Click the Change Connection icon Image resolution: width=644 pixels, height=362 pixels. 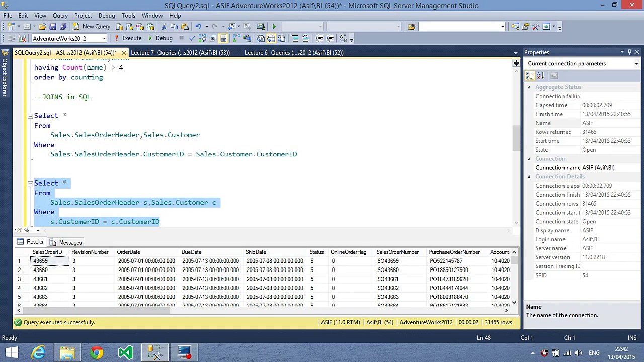tap(22, 38)
